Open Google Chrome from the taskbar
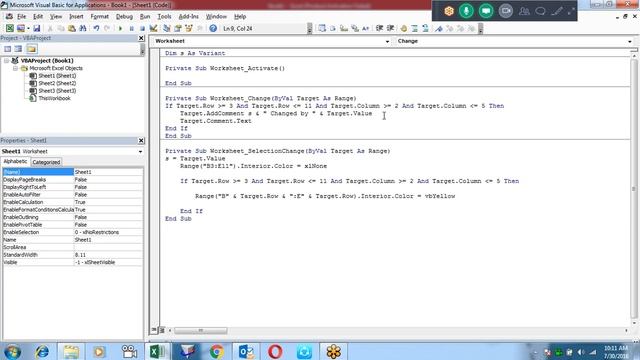The image size is (640, 360). coord(217,351)
